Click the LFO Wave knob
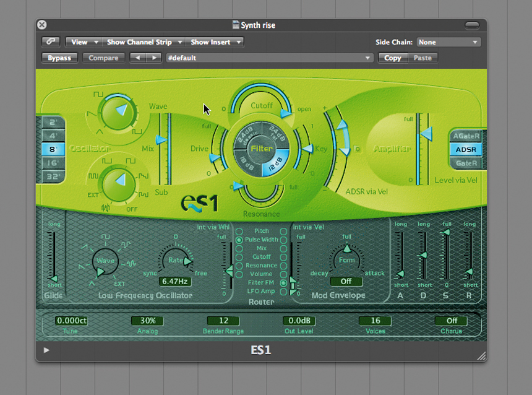The image size is (532, 395). tap(105, 261)
